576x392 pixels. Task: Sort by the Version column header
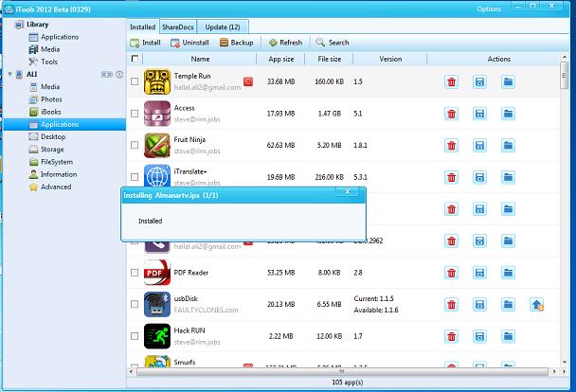pyautogui.click(x=390, y=59)
